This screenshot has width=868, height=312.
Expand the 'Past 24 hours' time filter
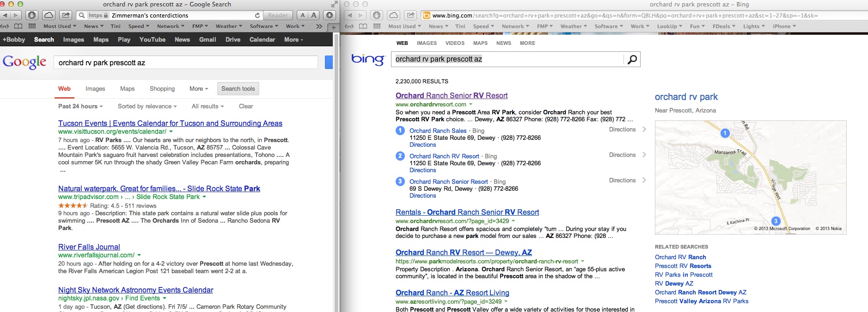(80, 106)
